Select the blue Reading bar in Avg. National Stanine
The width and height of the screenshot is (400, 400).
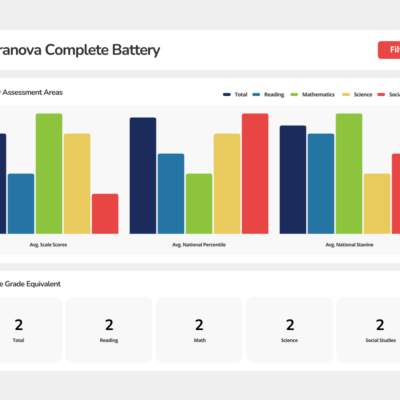[x=321, y=184]
